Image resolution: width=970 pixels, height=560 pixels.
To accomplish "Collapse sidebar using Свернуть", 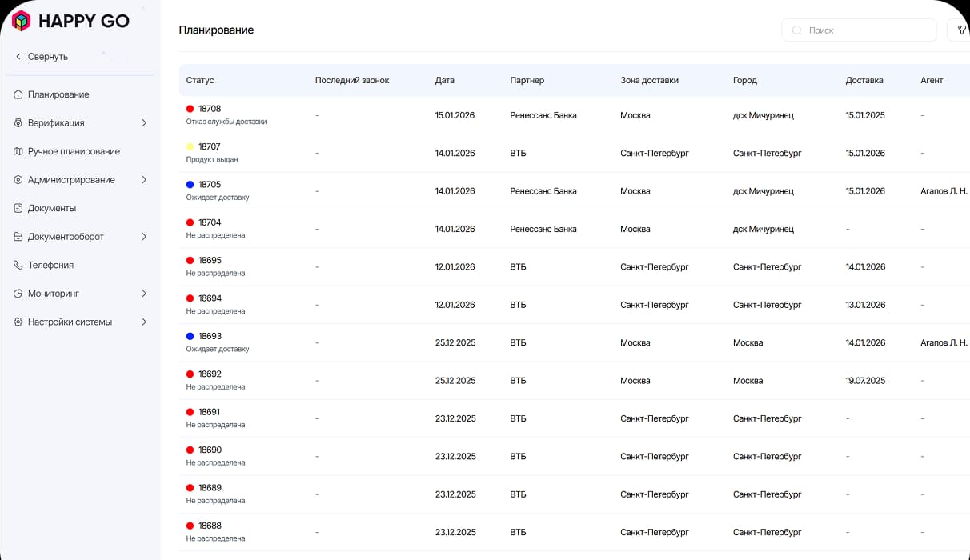I will pos(40,56).
